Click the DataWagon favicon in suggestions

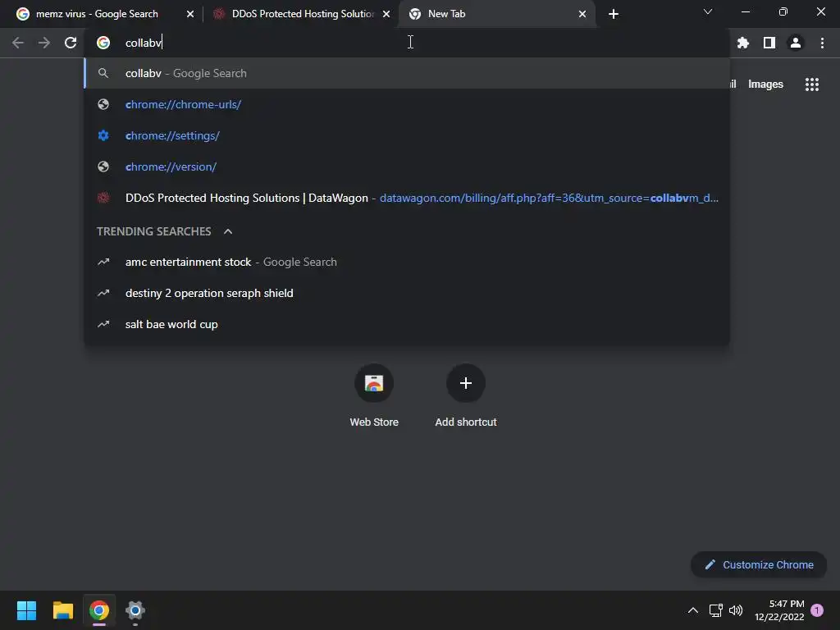pos(103,198)
